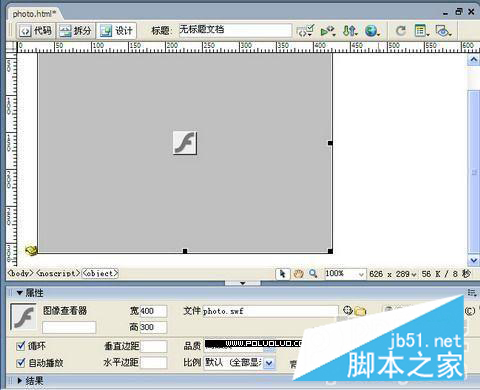Image resolution: width=480 pixels, height=390 pixels.
Task: Open the 比例 scale dropdown
Action: (x=269, y=363)
